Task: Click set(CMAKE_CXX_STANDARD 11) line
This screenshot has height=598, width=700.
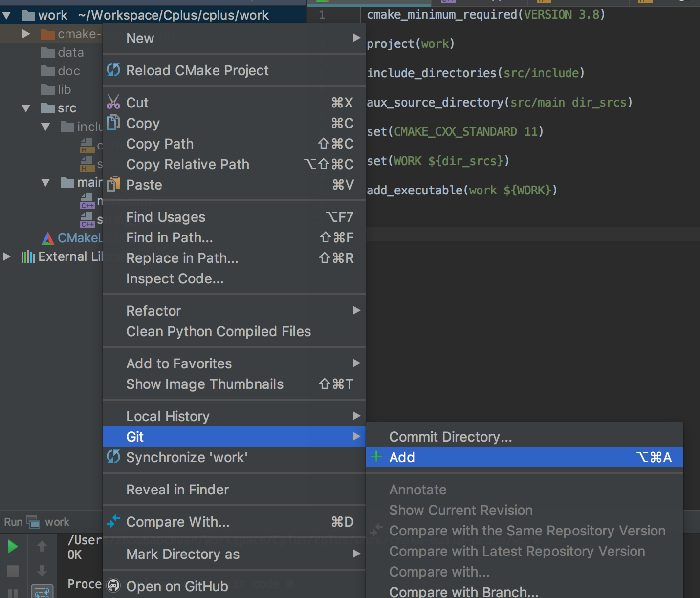Action: [455, 131]
